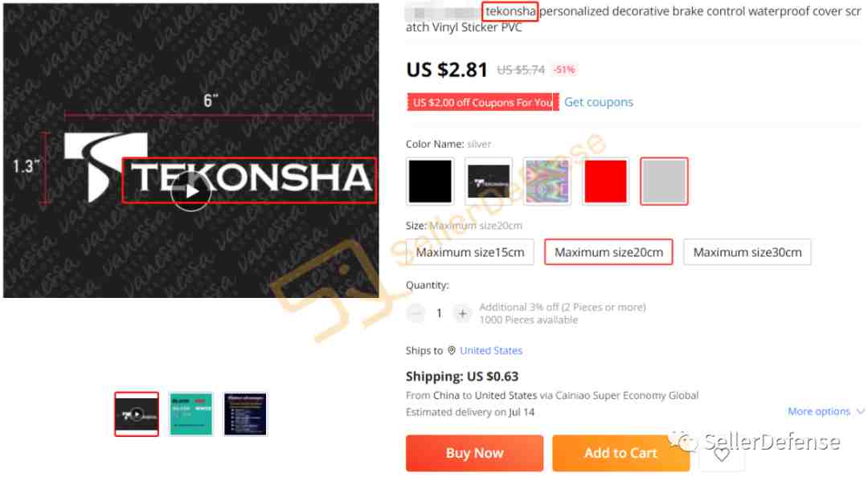Click the Buy Now button

[x=474, y=453]
